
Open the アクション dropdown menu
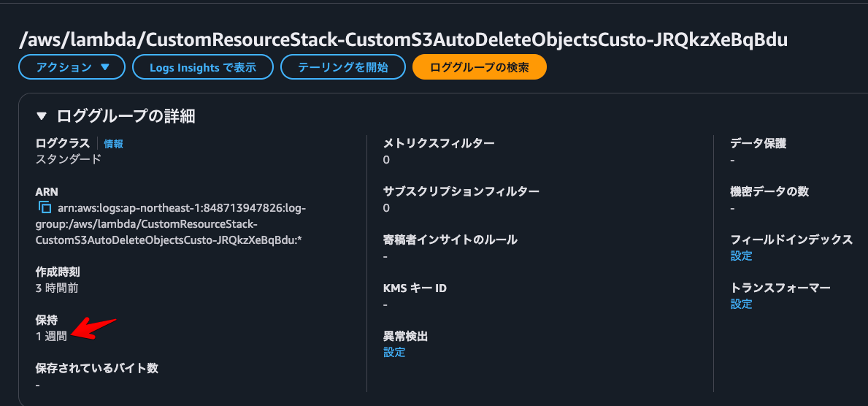(72, 68)
